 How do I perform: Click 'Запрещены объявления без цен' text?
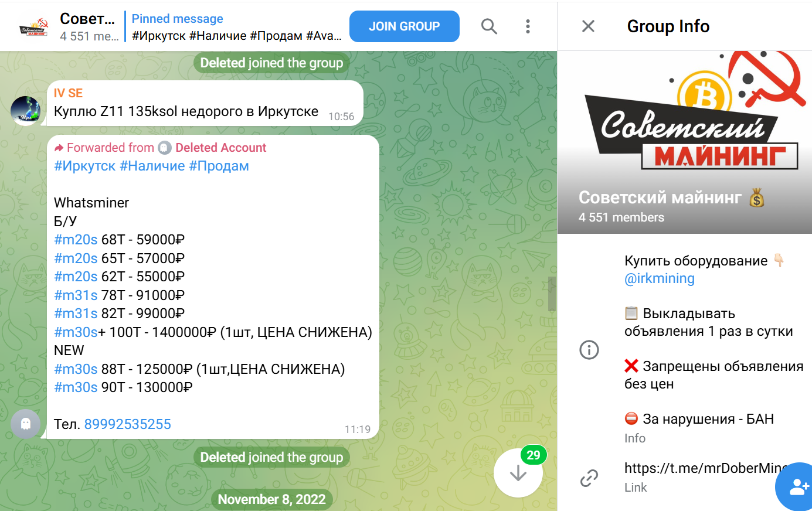click(714, 375)
